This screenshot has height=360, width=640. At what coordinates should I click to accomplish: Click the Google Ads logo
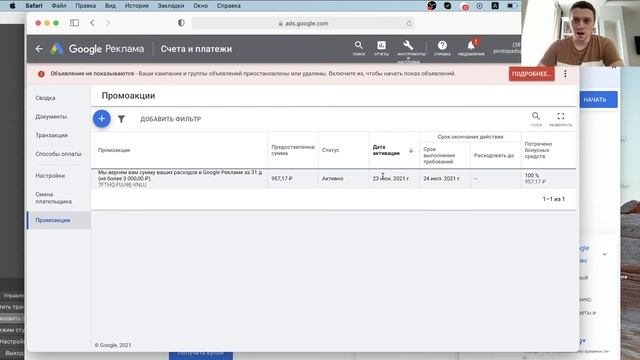coord(57,49)
